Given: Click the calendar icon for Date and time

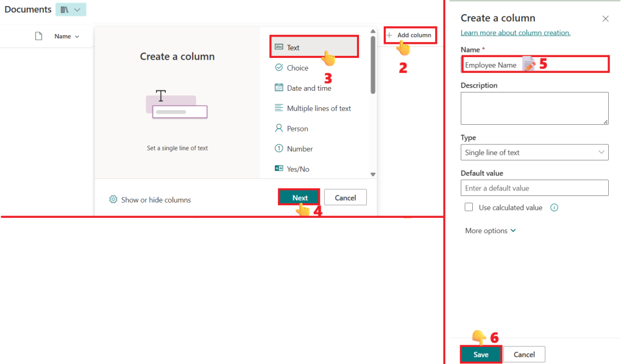Looking at the screenshot, I should tap(279, 88).
